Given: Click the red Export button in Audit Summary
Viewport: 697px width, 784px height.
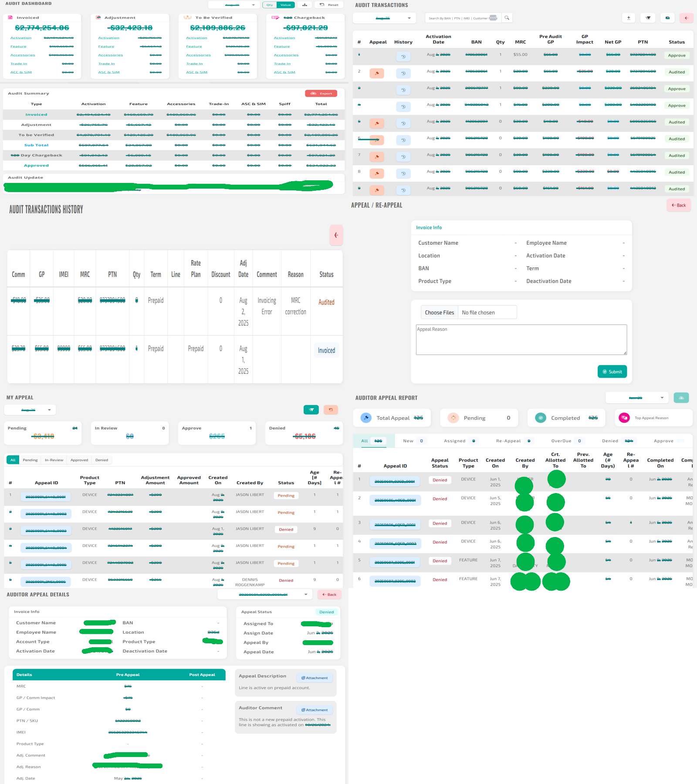Looking at the screenshot, I should coord(321,93).
